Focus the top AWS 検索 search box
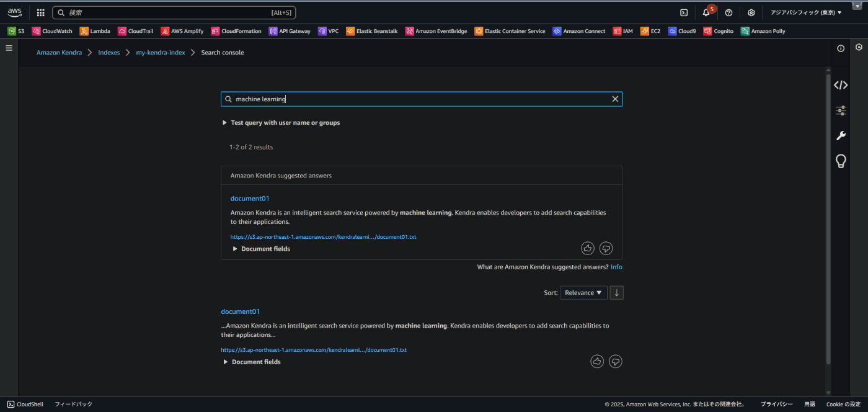This screenshot has width=868, height=412. click(x=174, y=12)
